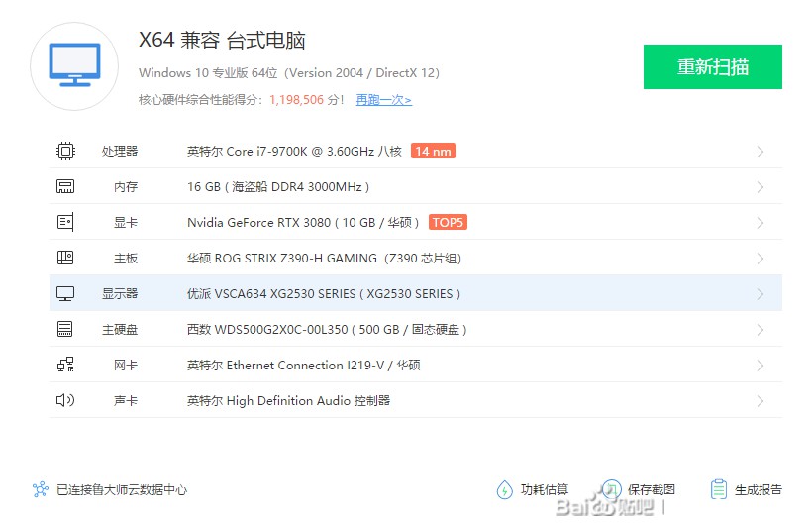
Task: Select 西数 WDS500G2X0C-00L350 text
Action: (x=327, y=330)
